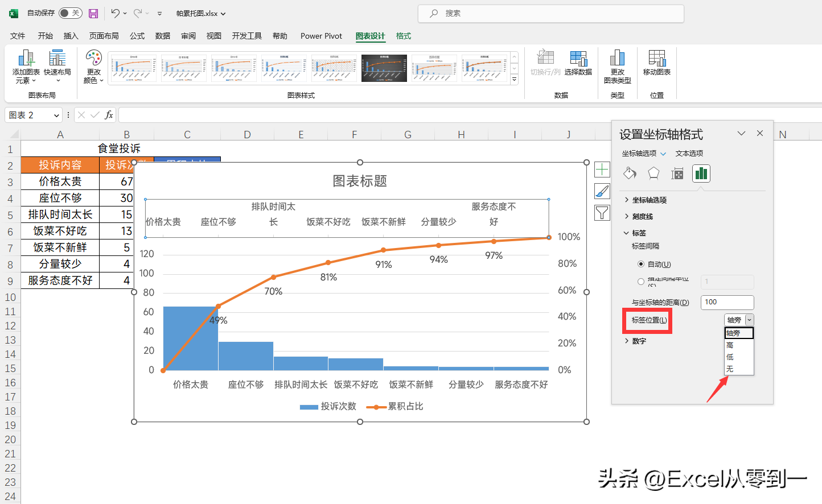Click the 移动图表 button

(x=657, y=63)
